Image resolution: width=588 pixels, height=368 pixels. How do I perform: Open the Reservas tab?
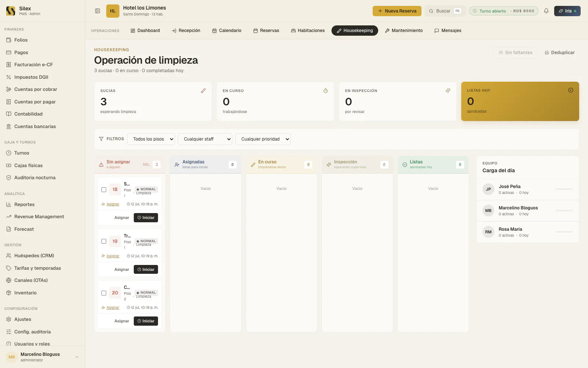(x=266, y=31)
